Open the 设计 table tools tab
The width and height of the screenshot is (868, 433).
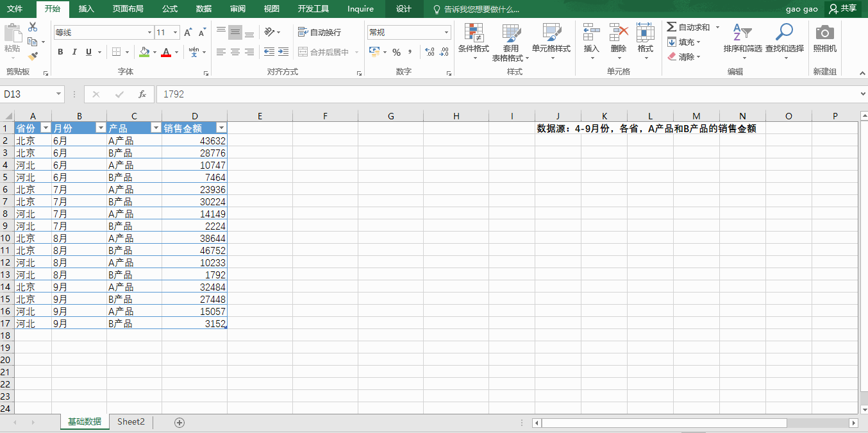[404, 9]
